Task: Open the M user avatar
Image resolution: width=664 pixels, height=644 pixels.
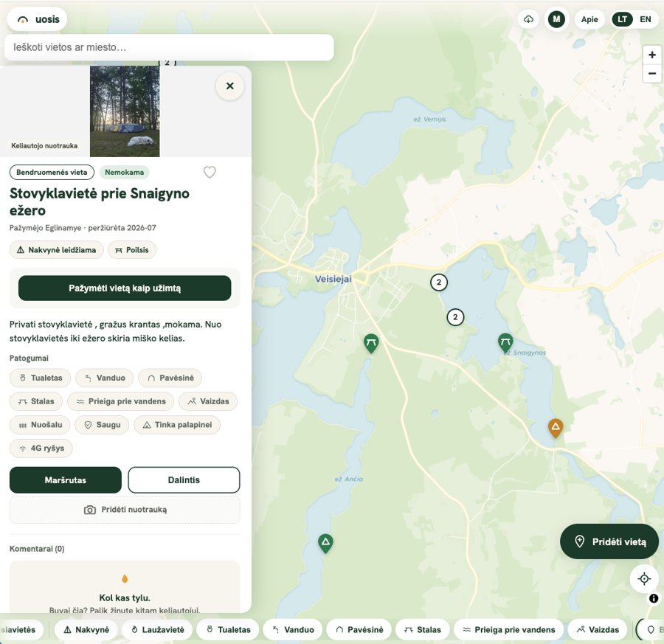Action: click(x=556, y=19)
